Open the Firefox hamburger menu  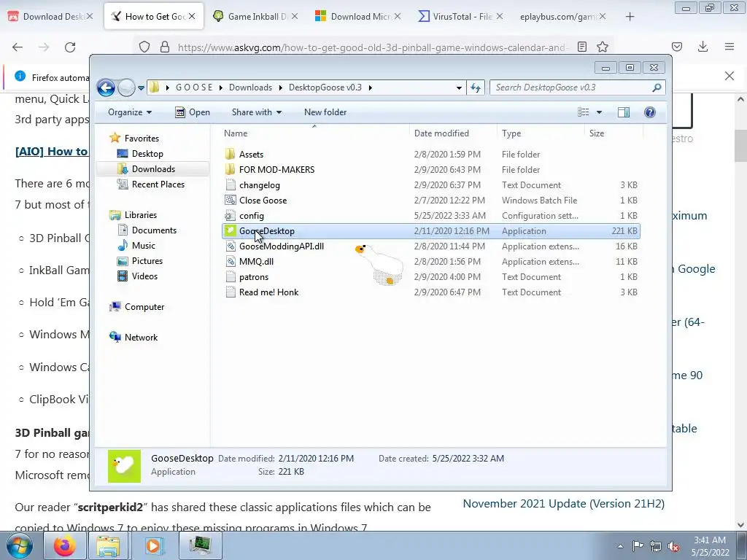click(x=729, y=47)
